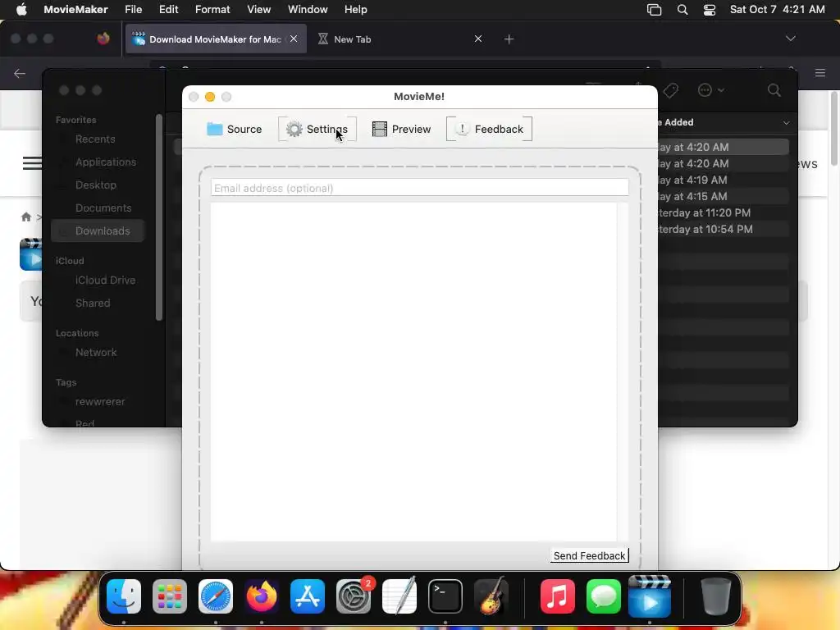Image resolution: width=840 pixels, height=630 pixels.
Task: Expand the Date Added column sort chevron
Action: click(786, 123)
